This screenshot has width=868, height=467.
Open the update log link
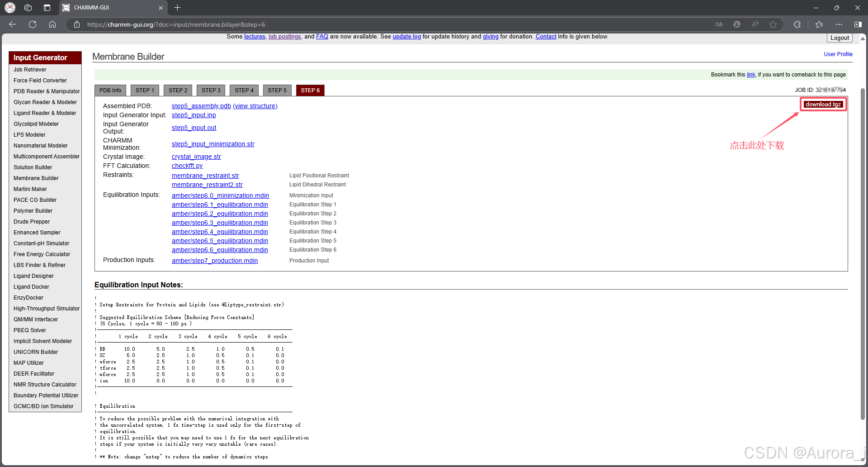406,37
